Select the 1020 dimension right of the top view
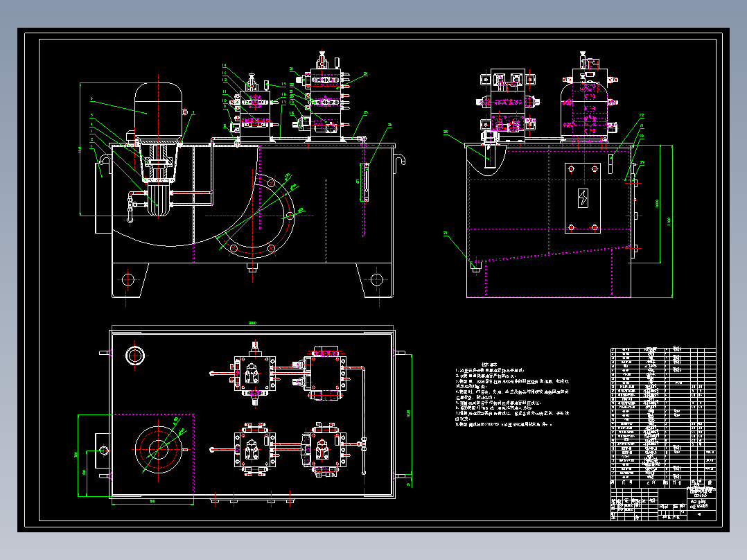The image size is (747, 560). click(x=408, y=414)
